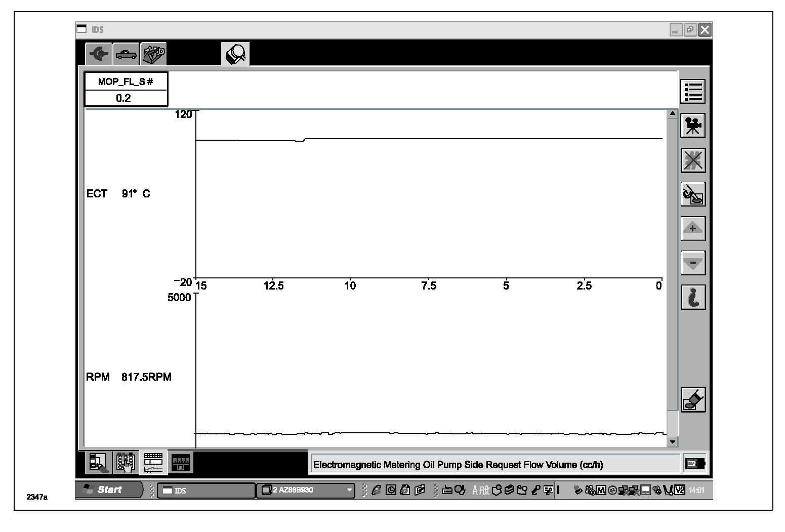Image resolution: width=785 pixels, height=532 pixels.
Task: Select the bottom-left screen edit icon
Action: coord(98,462)
